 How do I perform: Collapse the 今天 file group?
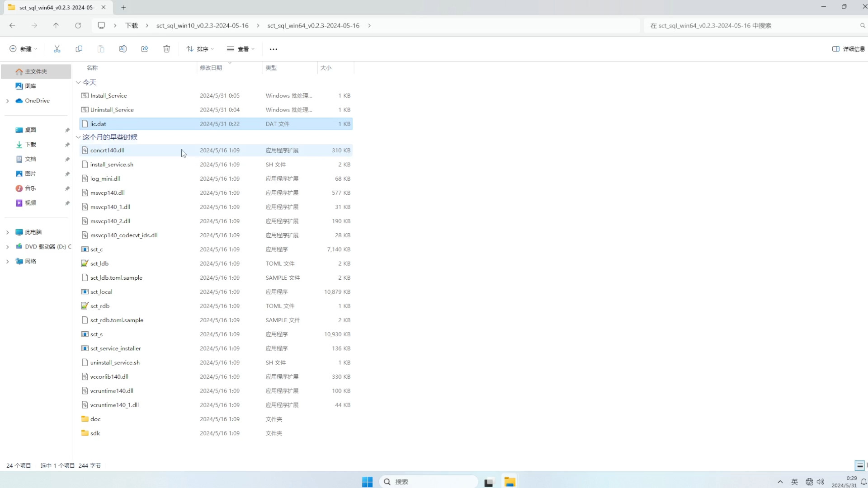tap(78, 82)
